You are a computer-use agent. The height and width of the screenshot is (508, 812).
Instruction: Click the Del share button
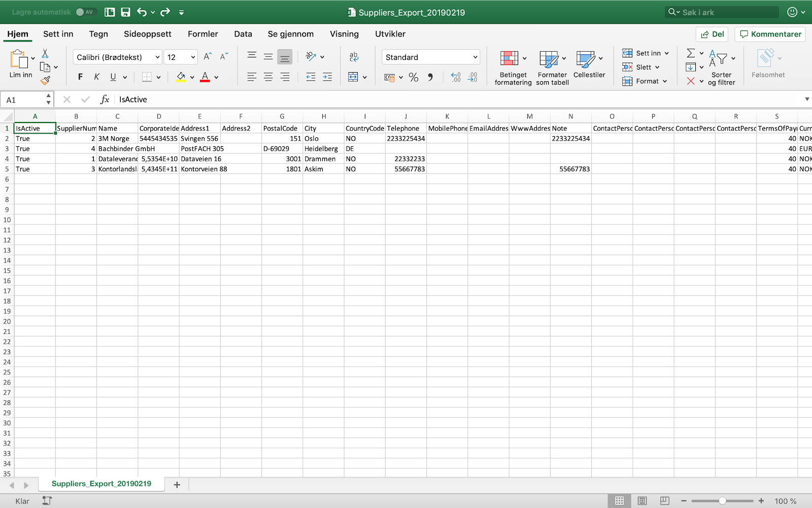pos(712,34)
